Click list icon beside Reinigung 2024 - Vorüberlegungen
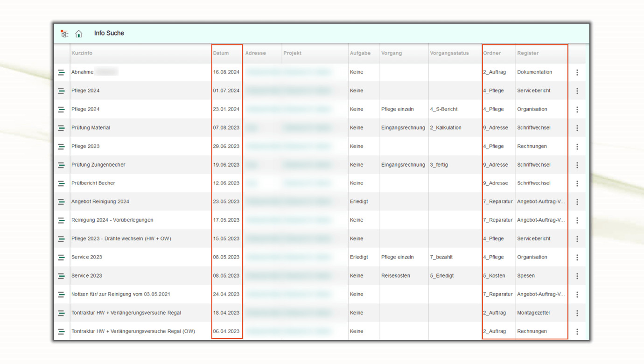 [61, 220]
